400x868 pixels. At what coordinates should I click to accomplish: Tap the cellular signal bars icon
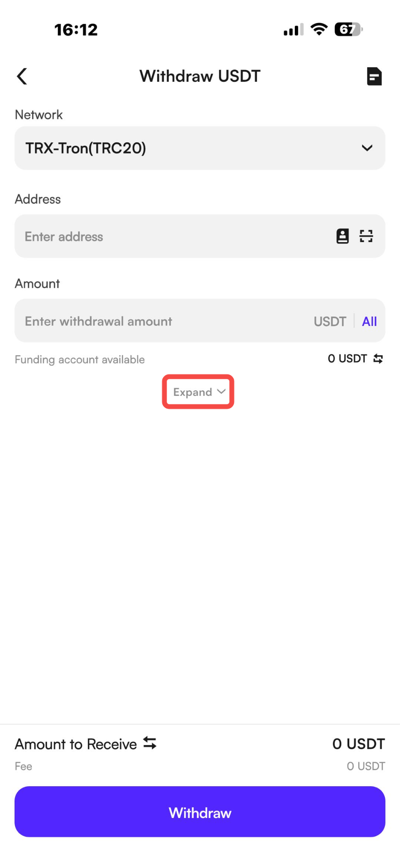294,30
